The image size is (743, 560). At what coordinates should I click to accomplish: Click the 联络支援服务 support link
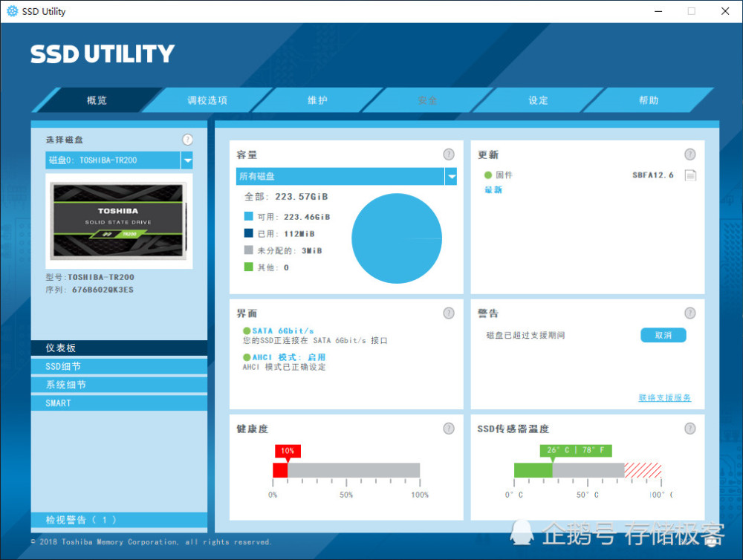[664, 397]
